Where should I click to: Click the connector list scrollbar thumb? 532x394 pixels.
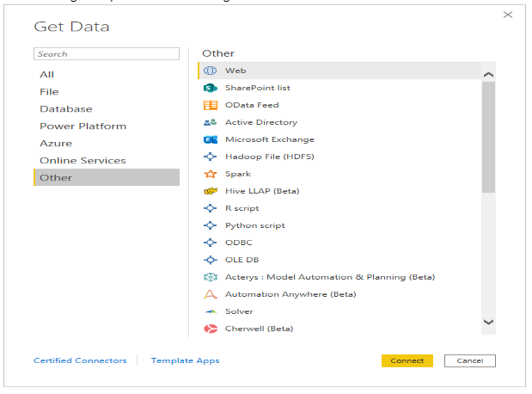[x=488, y=138]
